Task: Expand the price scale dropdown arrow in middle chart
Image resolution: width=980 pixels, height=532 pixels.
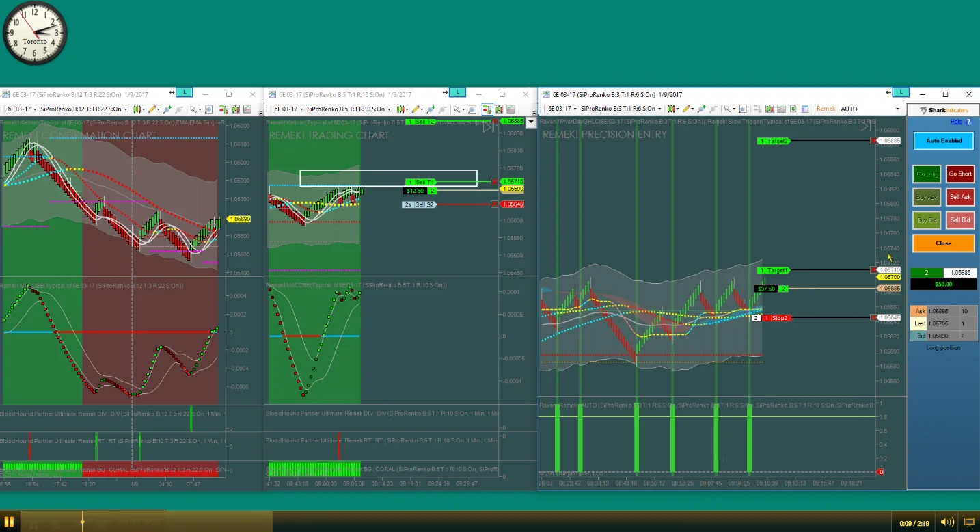Action: click(531, 122)
